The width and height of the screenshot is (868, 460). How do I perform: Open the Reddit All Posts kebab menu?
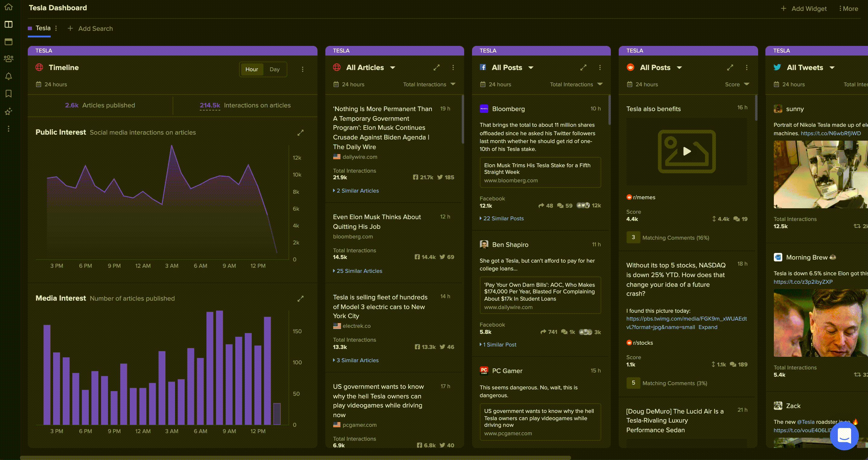(747, 68)
